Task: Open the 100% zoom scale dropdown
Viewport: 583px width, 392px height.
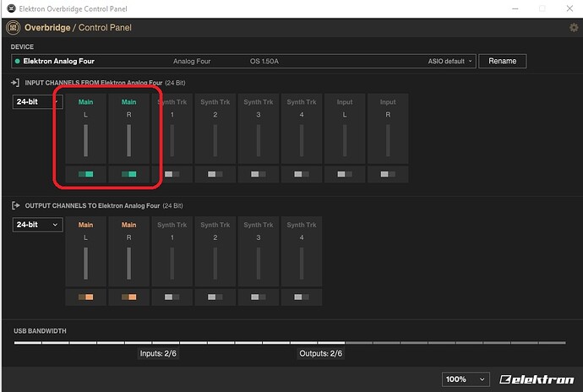Action: [466, 379]
